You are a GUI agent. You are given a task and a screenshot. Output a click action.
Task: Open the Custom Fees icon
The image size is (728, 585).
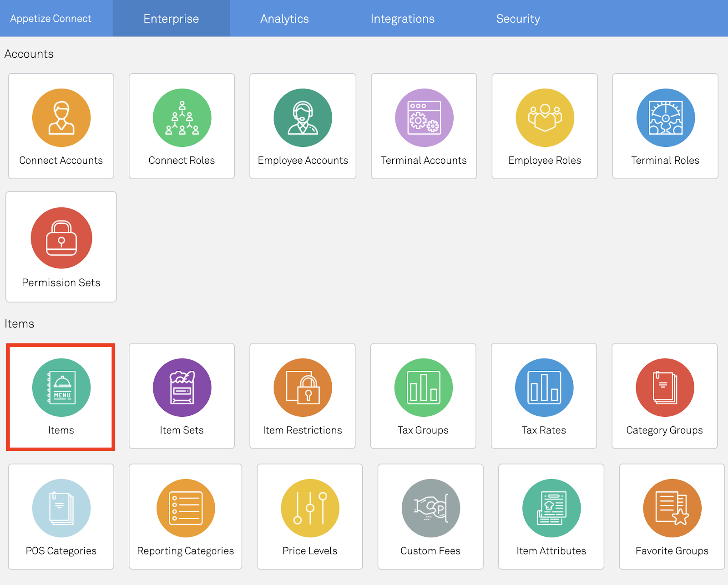click(430, 508)
